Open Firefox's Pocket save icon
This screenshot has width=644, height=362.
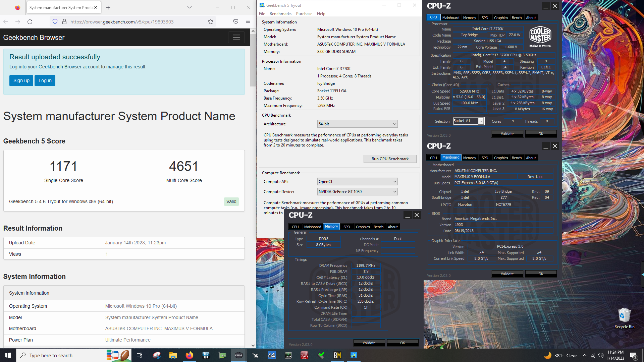pos(236,22)
